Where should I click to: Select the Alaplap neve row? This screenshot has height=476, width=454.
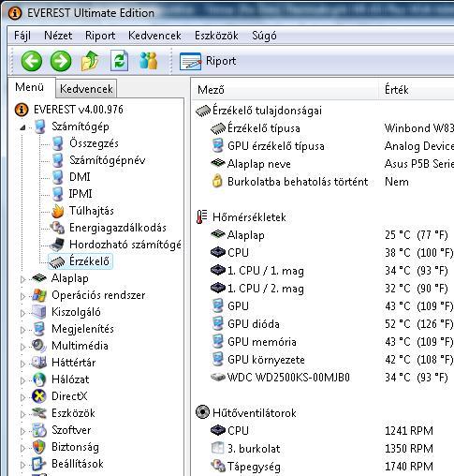[331, 164]
